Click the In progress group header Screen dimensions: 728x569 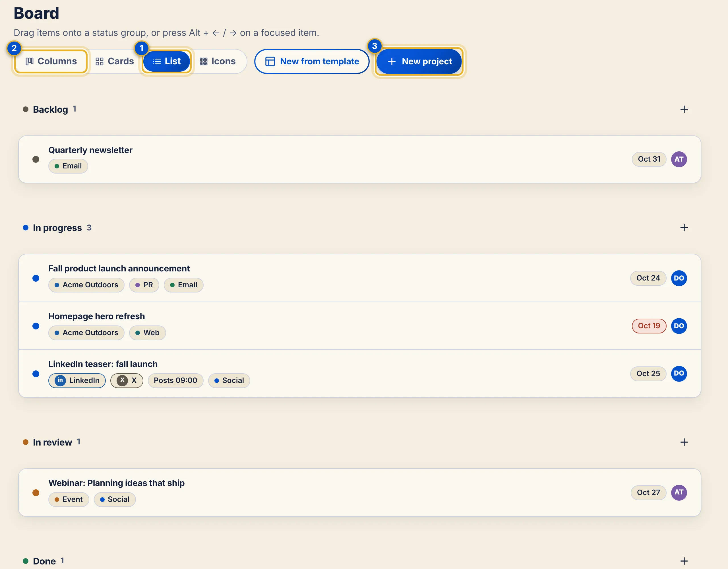[x=57, y=228]
